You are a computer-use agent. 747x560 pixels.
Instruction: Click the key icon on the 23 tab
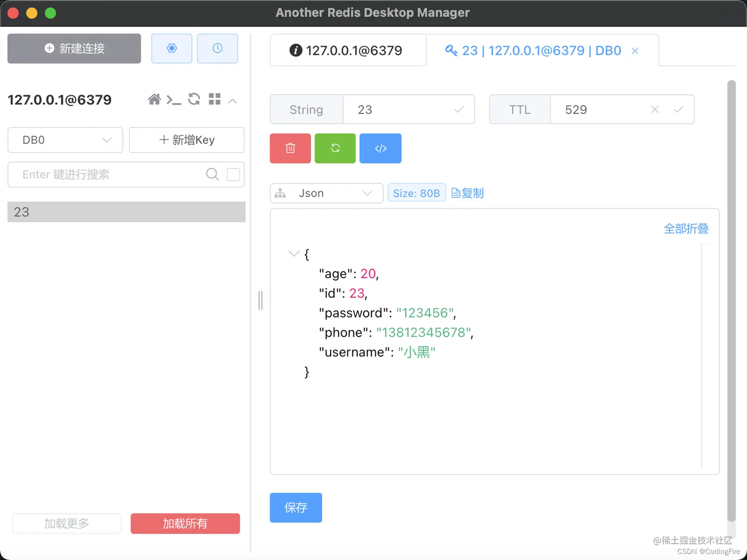click(x=451, y=50)
